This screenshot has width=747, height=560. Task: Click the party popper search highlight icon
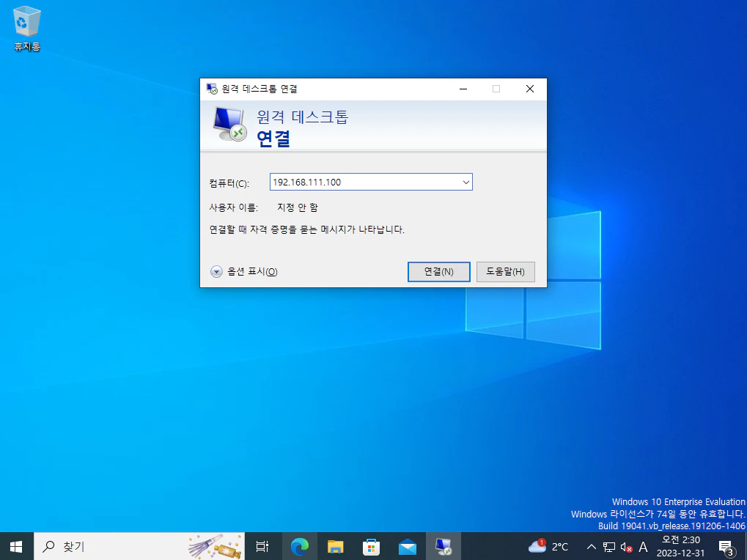[215, 546]
